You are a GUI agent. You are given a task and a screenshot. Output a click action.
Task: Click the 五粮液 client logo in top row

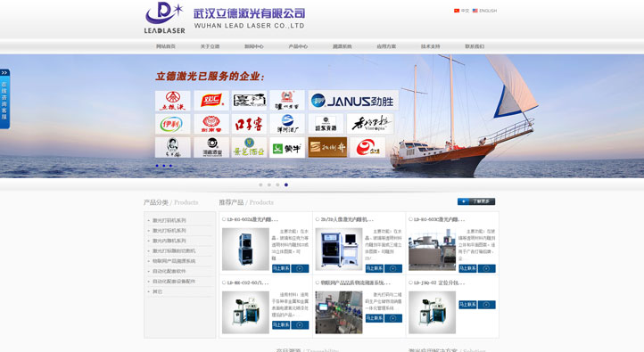click(172, 101)
